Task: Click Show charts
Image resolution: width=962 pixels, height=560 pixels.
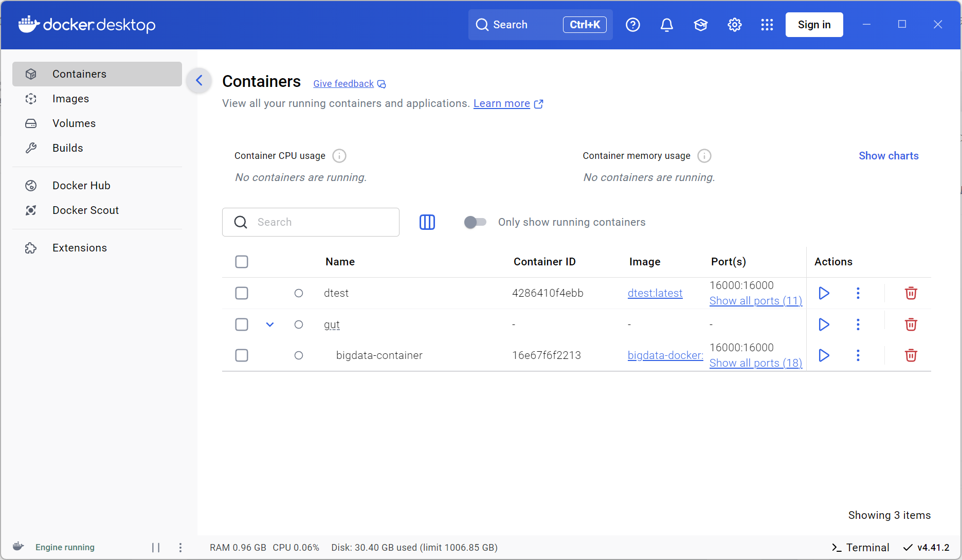Action: point(888,156)
